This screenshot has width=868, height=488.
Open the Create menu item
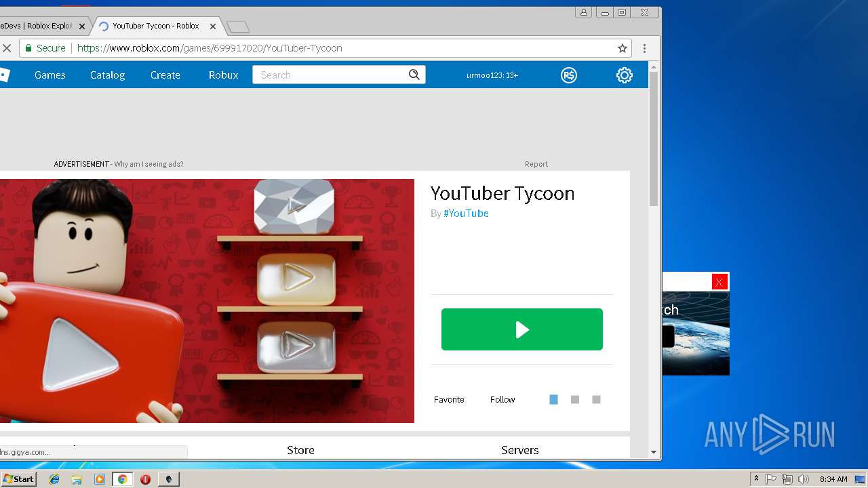(165, 75)
